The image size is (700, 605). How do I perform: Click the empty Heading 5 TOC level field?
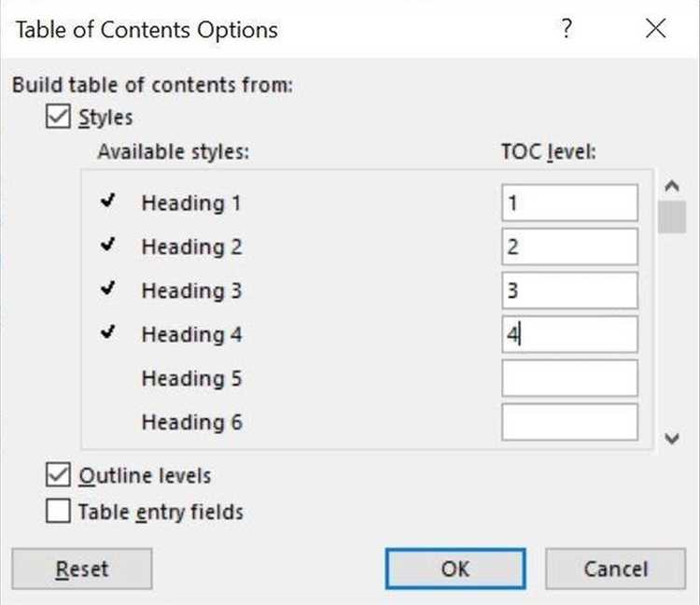[569, 378]
